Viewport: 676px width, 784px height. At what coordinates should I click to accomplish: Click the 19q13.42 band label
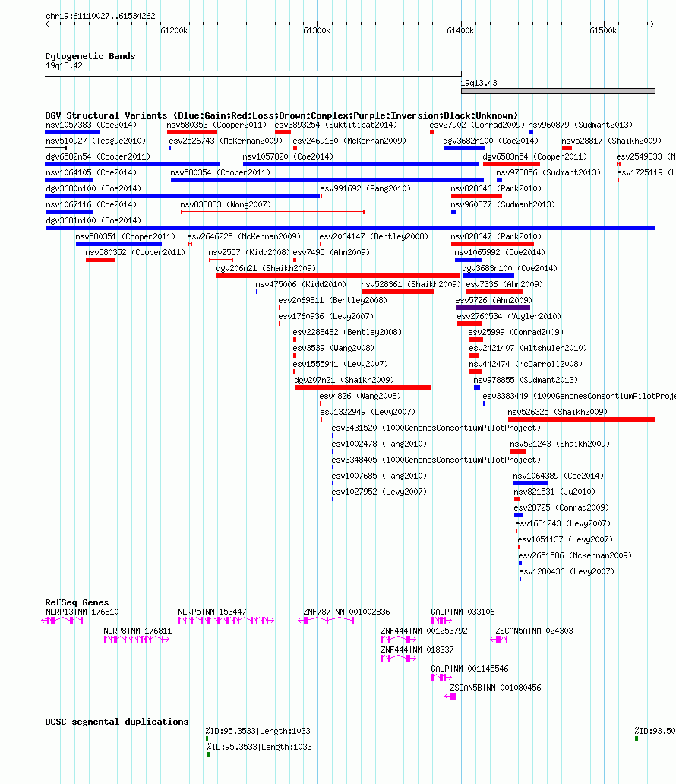(x=64, y=65)
